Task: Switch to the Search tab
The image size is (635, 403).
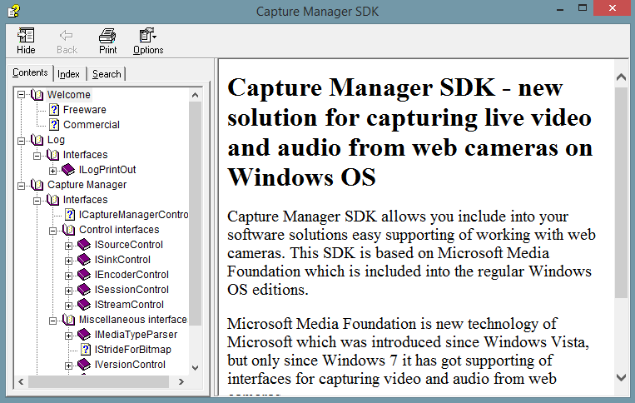Action: [107, 74]
